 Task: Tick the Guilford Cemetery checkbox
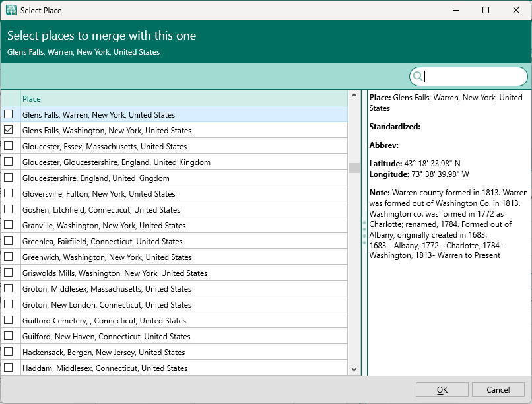click(9, 320)
